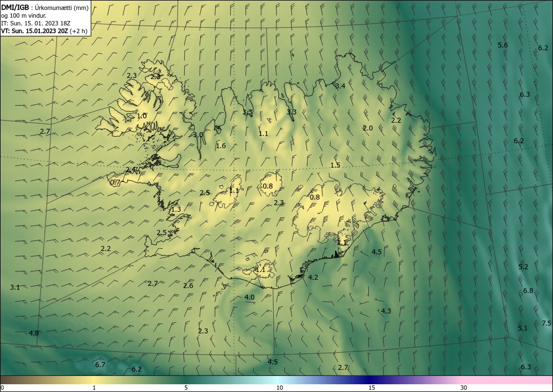Click the 3.0 precipitation value
The image size is (553, 392).
pos(198,135)
